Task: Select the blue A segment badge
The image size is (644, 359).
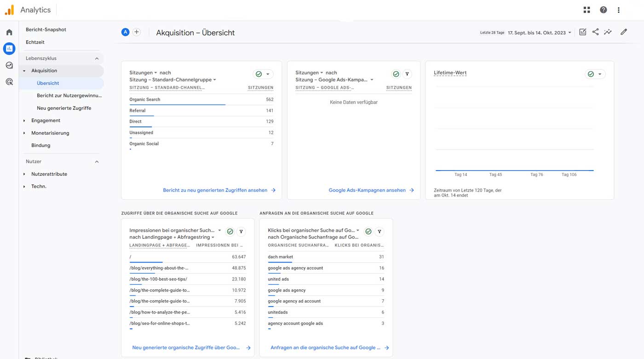Action: pyautogui.click(x=125, y=32)
